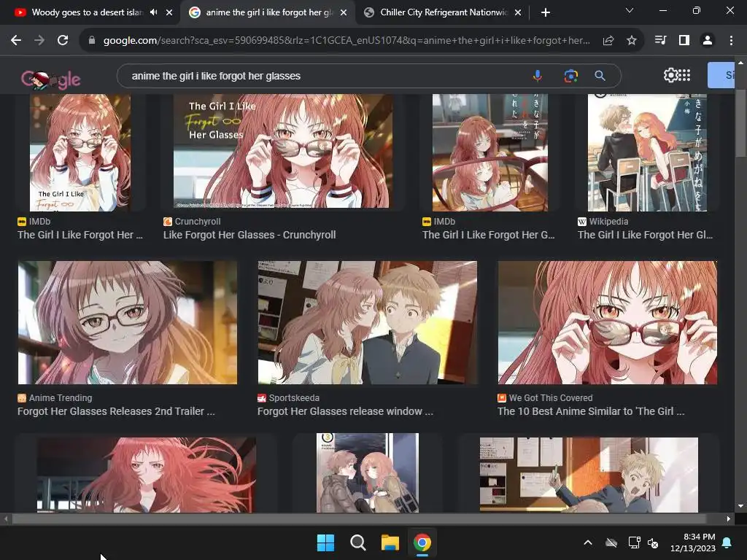The width and height of the screenshot is (747, 560).
Task: Open Windows taskbar search
Action: (357, 542)
